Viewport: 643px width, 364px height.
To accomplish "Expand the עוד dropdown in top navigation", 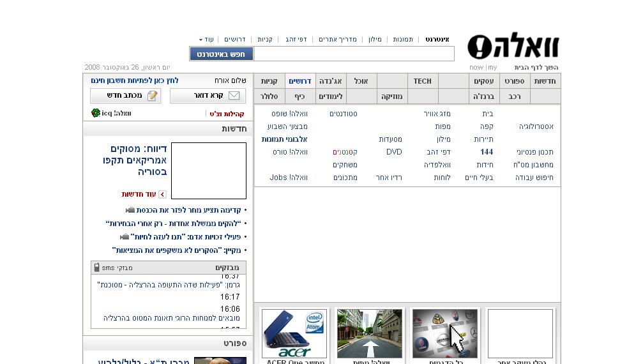I will 206,40.
